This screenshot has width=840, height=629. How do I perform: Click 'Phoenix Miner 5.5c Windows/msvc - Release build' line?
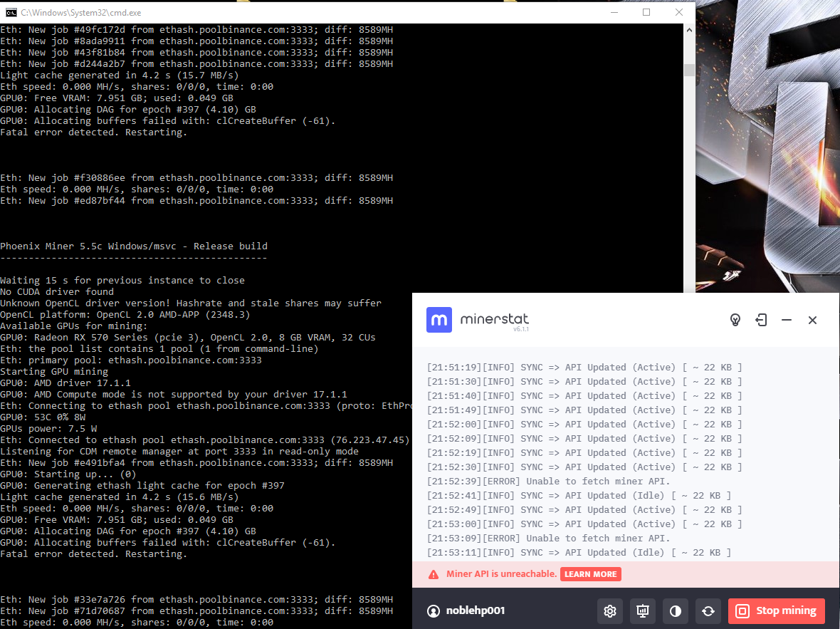pyautogui.click(x=134, y=246)
